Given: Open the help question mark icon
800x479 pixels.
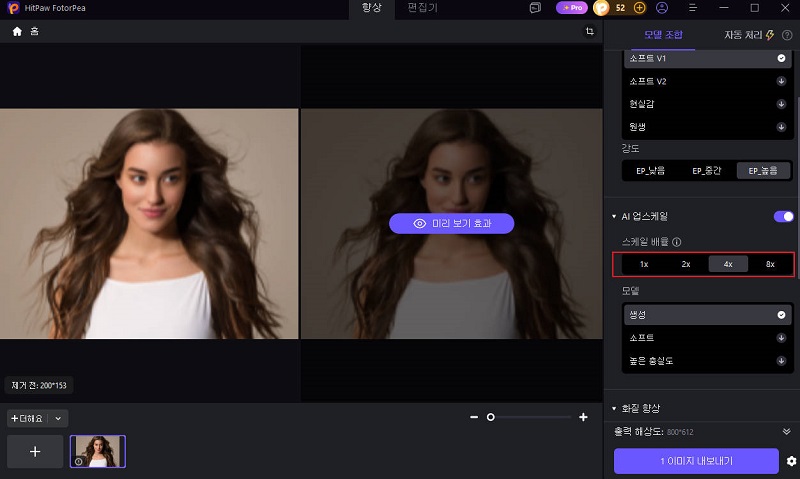Looking at the screenshot, I should [787, 35].
